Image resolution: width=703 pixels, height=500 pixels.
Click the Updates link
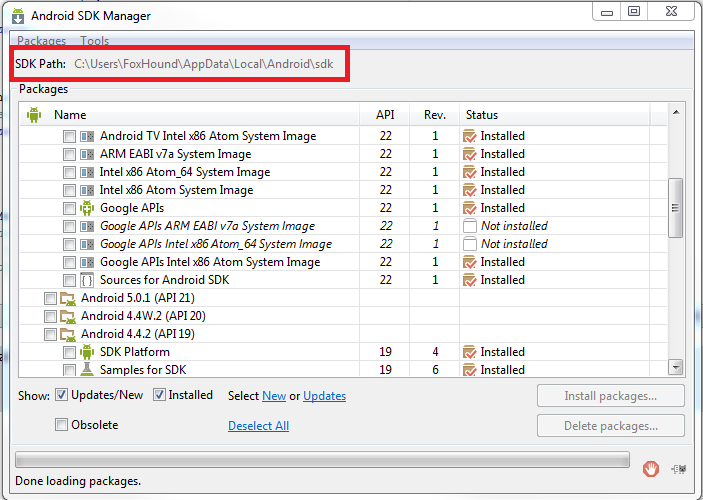[325, 396]
